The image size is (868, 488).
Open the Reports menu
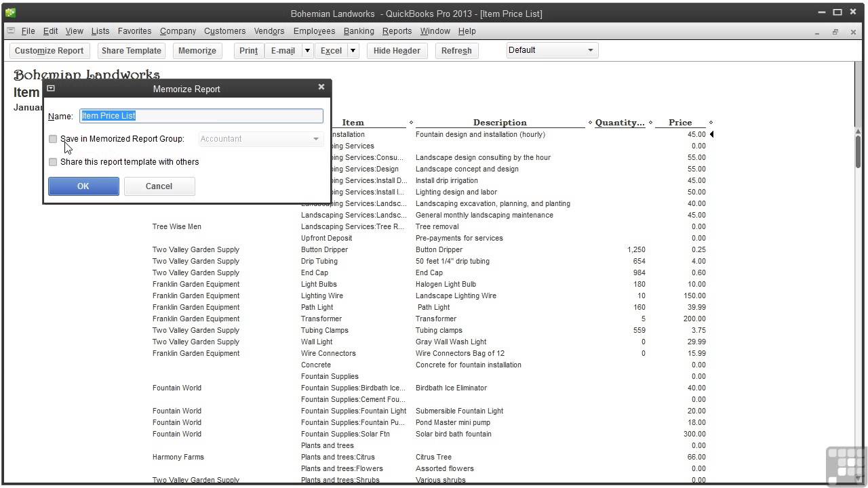[397, 31]
